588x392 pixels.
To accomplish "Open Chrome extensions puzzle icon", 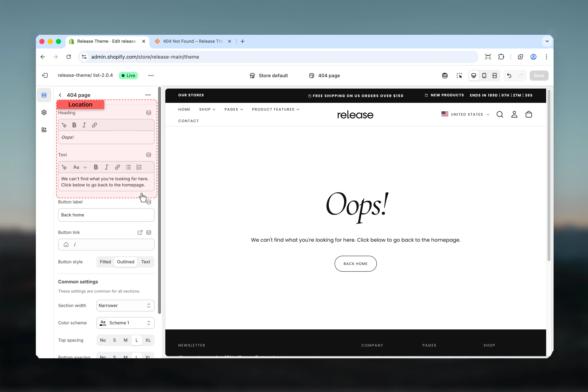I will (501, 57).
